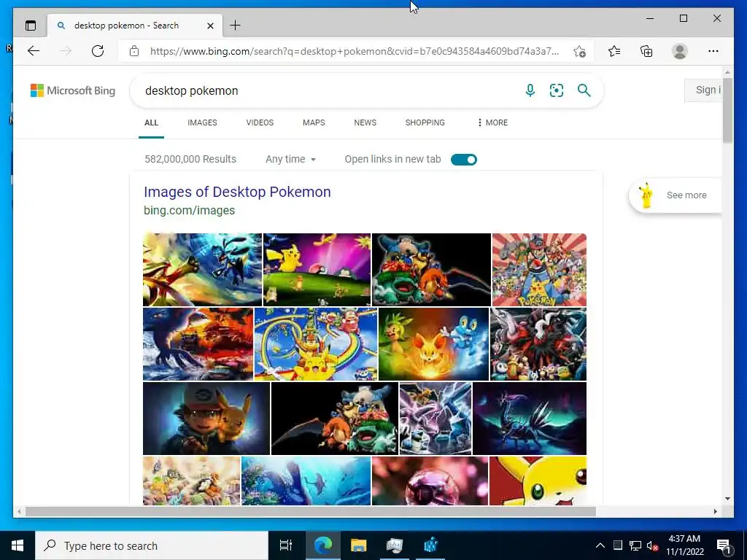The height and width of the screenshot is (560, 747).
Task: Click the scroll down arrow
Action: (x=727, y=499)
